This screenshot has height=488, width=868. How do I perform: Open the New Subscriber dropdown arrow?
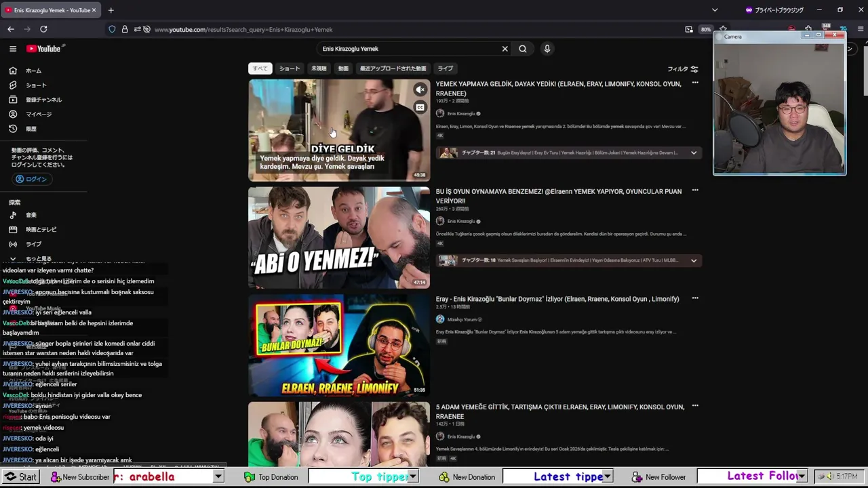click(218, 477)
